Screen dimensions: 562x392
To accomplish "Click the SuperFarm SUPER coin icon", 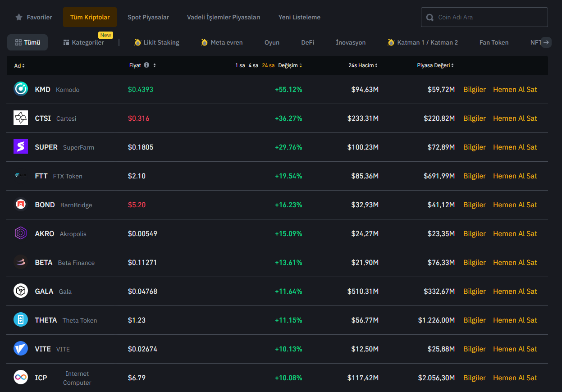I will [21, 147].
